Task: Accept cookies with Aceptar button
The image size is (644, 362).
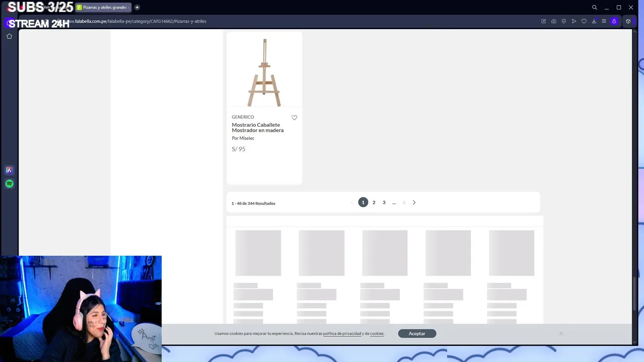Action: coord(417,333)
